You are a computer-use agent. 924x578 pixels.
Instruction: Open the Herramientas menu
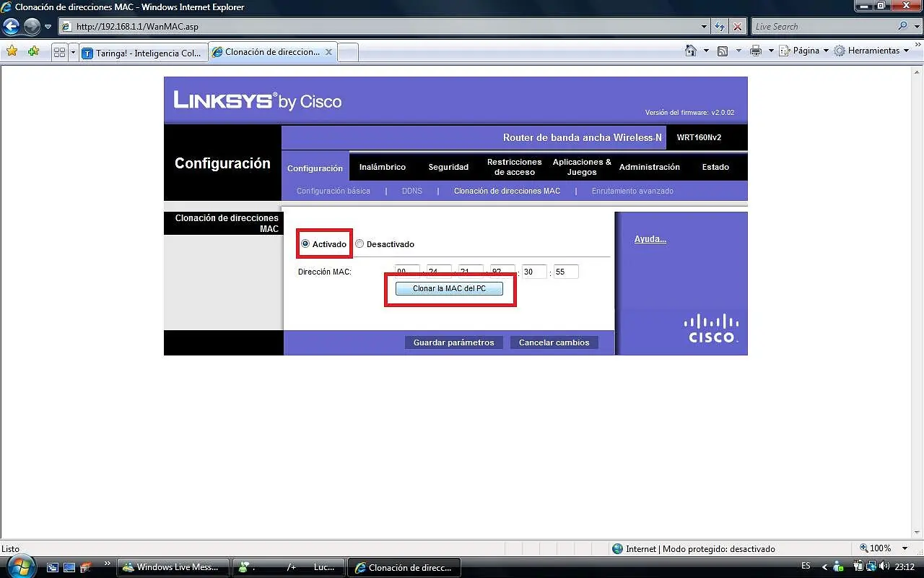(x=872, y=51)
